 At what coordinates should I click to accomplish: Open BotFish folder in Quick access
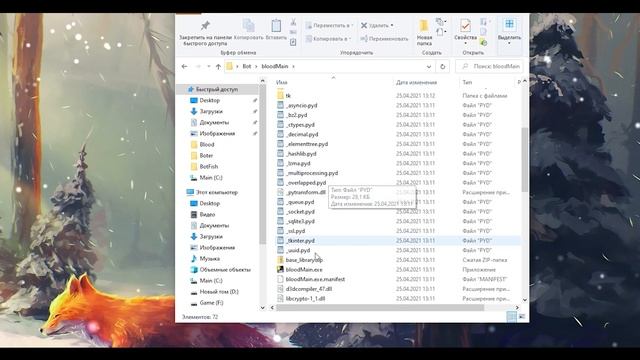(209, 167)
